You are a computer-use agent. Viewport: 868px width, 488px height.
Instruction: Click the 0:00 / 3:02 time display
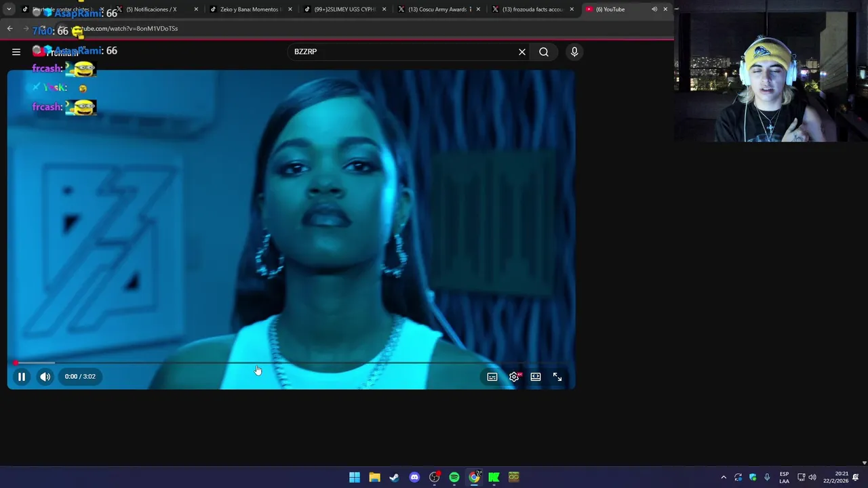80,377
